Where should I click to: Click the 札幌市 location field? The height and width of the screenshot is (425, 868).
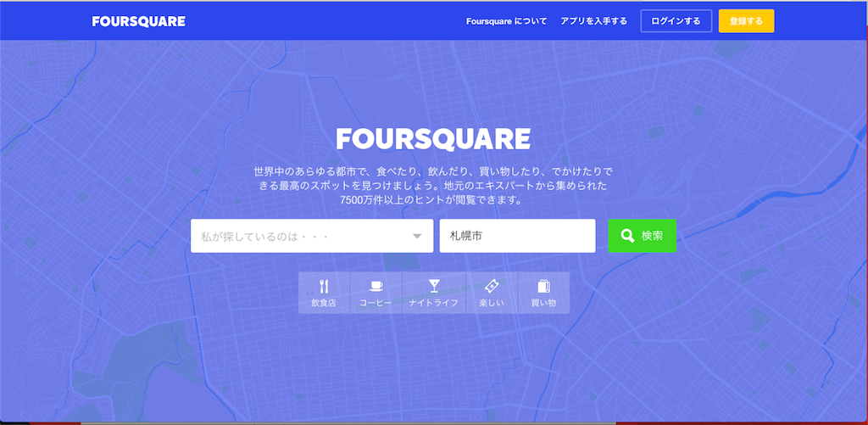tap(517, 236)
